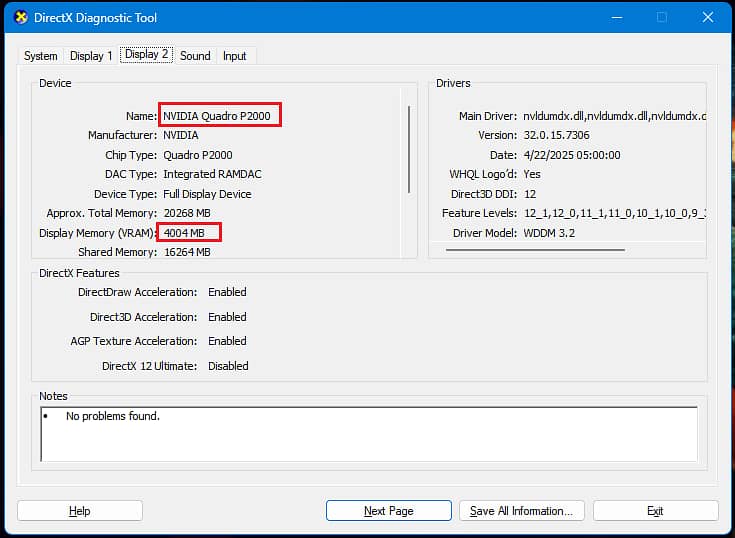Viewport: 735px width, 538px height.
Task: Close the DirectX Diagnostic Tool window
Action: point(708,18)
